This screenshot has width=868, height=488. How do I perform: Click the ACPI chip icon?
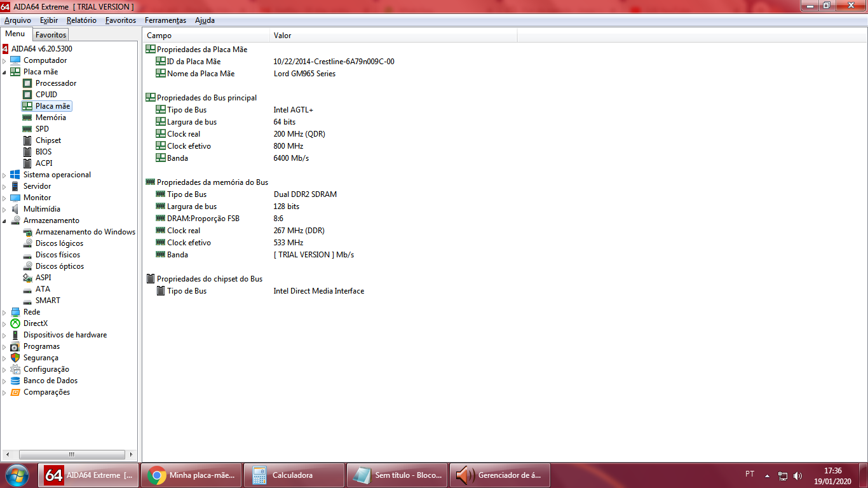[27, 163]
